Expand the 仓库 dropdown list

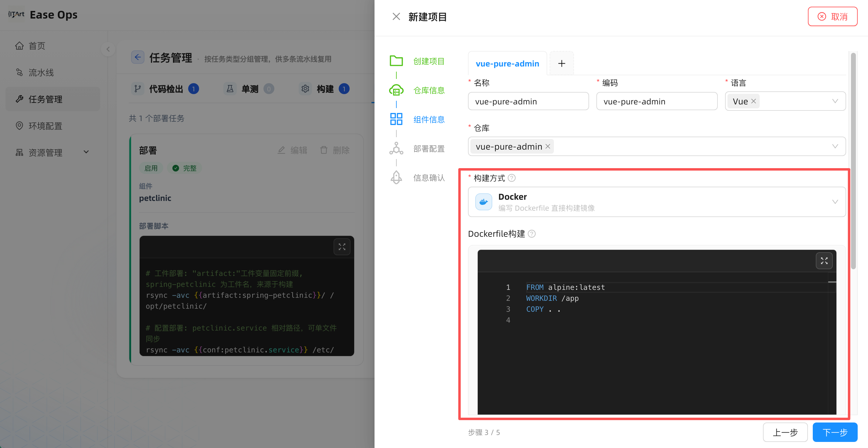tap(835, 146)
